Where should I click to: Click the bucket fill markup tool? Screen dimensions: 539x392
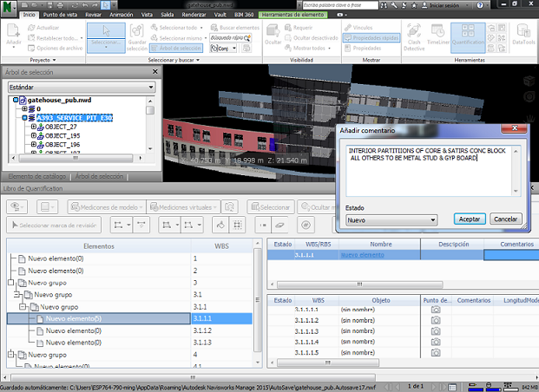point(220,225)
